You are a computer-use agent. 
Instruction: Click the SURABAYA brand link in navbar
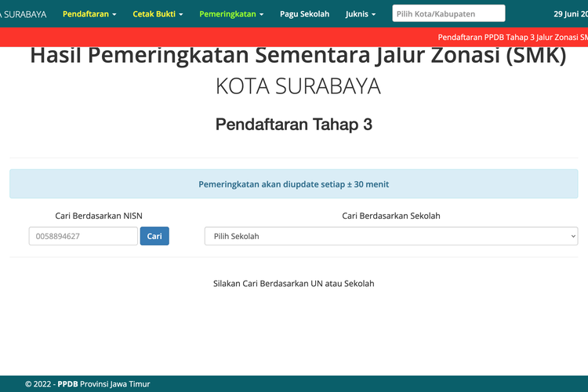click(x=24, y=14)
